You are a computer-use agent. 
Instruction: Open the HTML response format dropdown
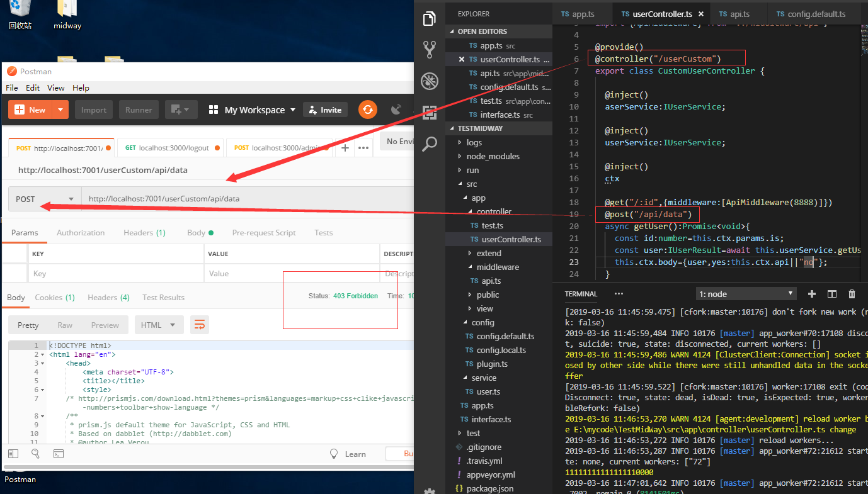pyautogui.click(x=159, y=324)
